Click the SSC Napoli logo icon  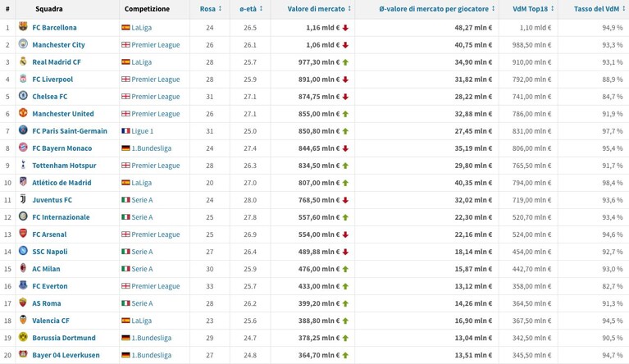point(23,251)
